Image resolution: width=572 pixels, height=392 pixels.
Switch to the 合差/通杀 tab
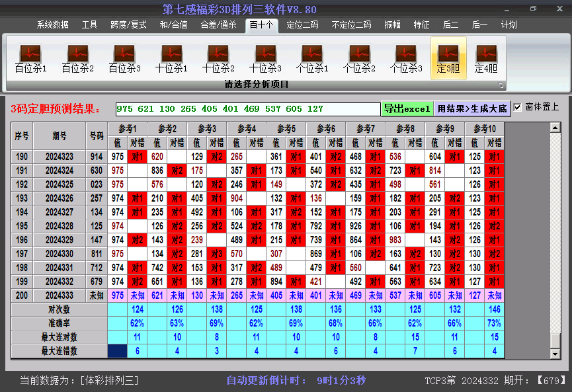tap(218, 25)
